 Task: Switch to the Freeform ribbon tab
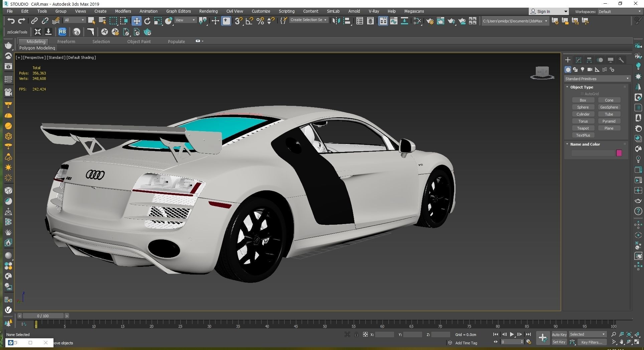[x=66, y=41]
